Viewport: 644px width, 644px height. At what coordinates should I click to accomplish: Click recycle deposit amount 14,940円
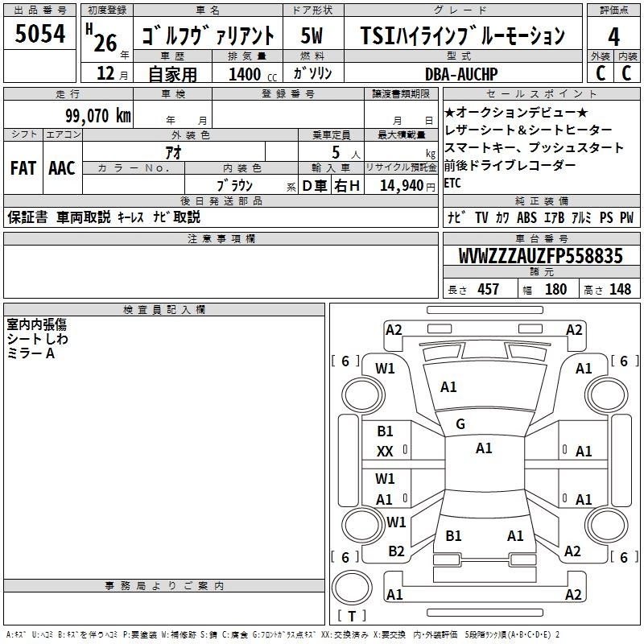tap(401, 184)
